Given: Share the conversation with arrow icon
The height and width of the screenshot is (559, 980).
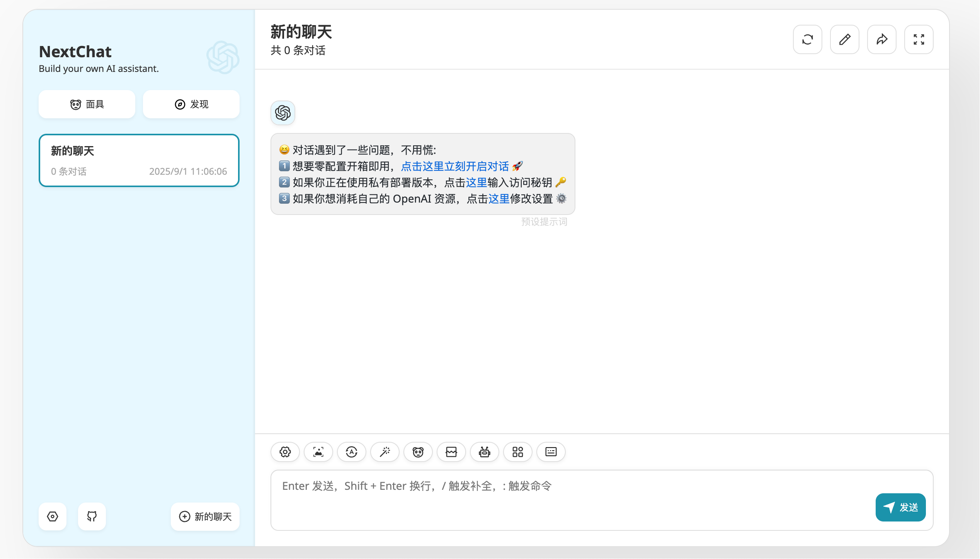Looking at the screenshot, I should (x=882, y=39).
